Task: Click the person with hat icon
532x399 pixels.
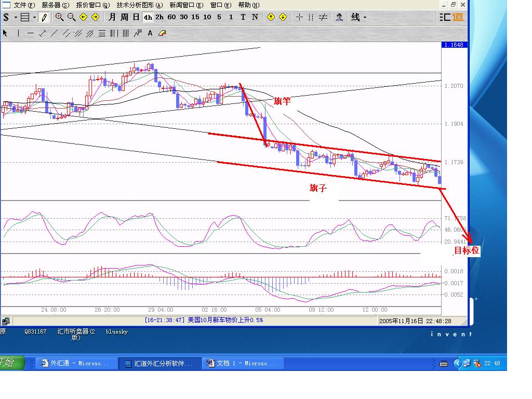Action: pyautogui.click(x=339, y=17)
